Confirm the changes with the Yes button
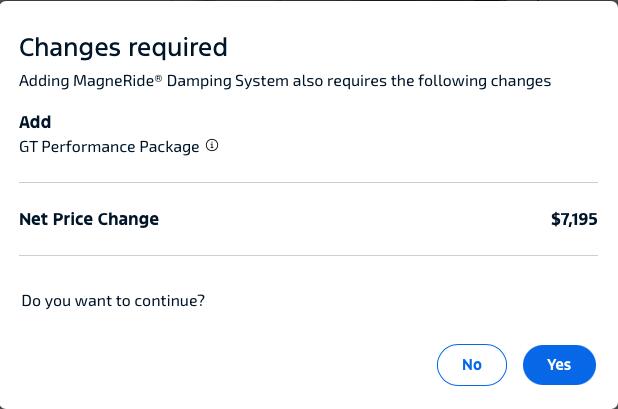Viewport: 618px width, 409px height. [x=559, y=365]
